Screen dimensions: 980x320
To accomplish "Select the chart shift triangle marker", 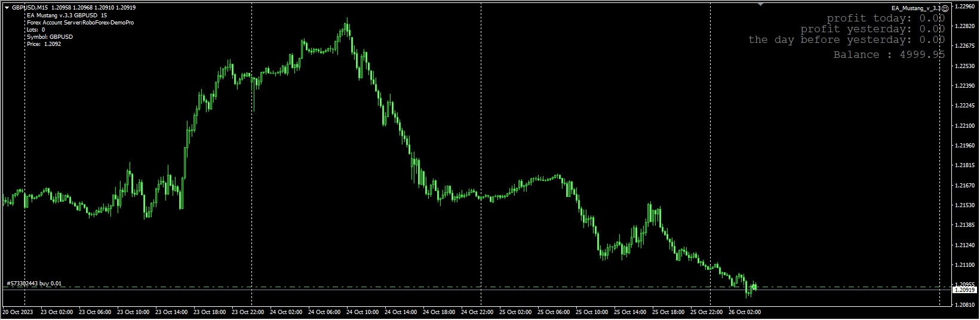I will pyautogui.click(x=760, y=4).
